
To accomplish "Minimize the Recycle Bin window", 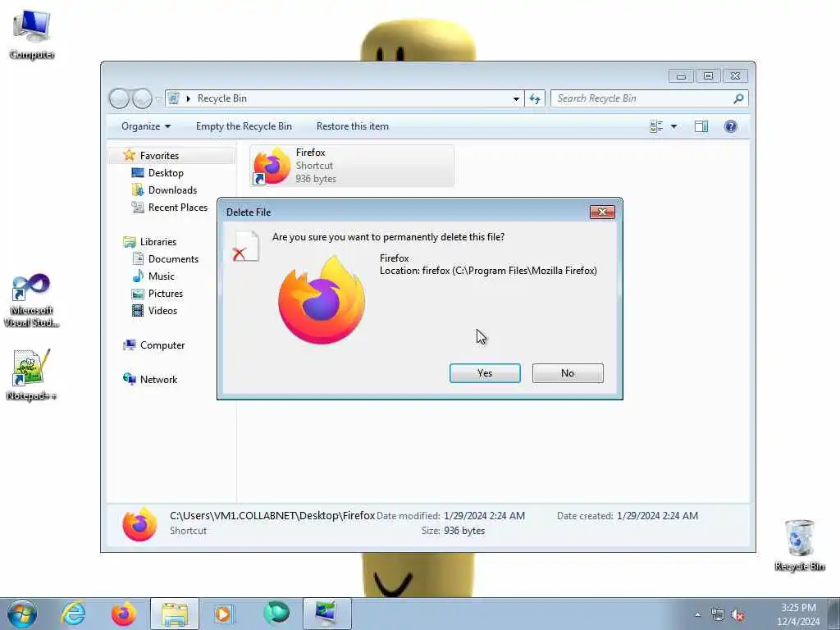I will pos(681,76).
